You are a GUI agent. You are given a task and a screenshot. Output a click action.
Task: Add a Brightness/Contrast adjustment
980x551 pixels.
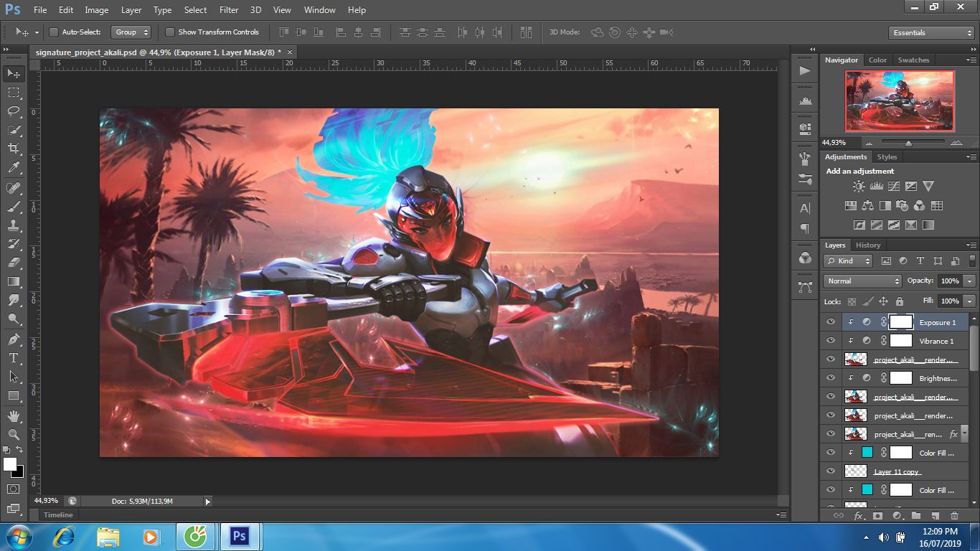859,186
